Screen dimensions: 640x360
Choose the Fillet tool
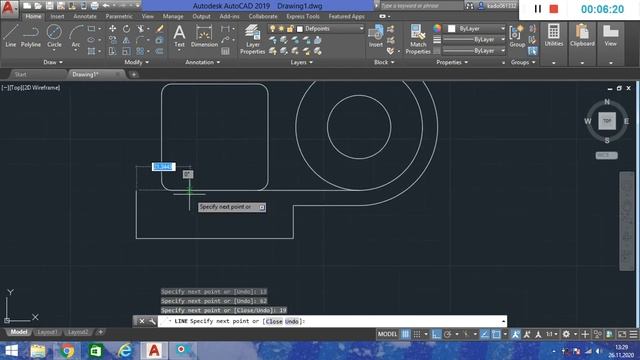tap(140, 40)
